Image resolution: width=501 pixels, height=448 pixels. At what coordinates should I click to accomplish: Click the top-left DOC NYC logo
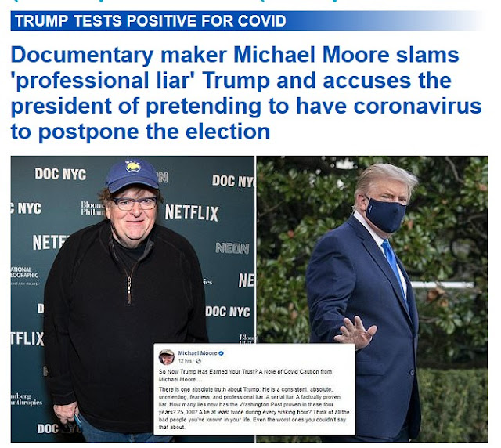pyautogui.click(x=60, y=175)
